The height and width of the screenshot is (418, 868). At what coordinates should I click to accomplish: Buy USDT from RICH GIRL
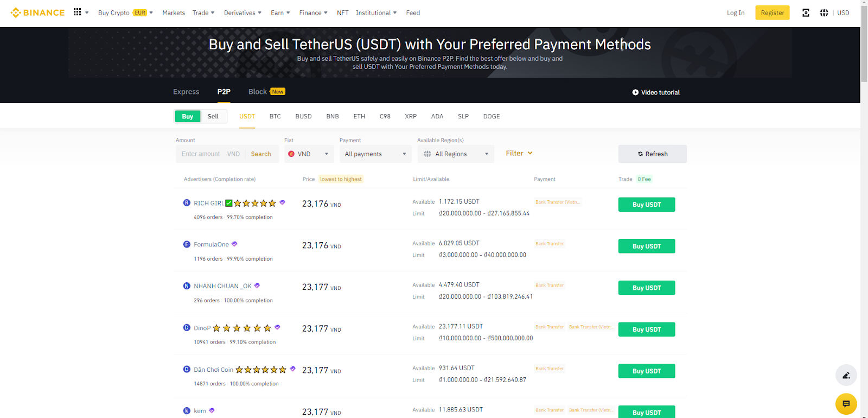coord(647,204)
